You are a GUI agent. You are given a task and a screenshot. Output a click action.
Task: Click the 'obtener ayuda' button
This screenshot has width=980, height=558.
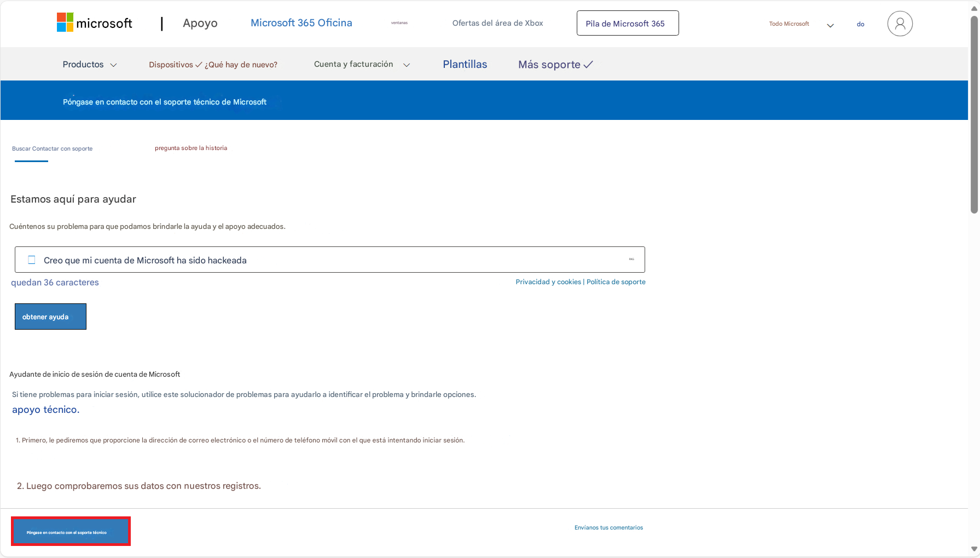point(50,316)
